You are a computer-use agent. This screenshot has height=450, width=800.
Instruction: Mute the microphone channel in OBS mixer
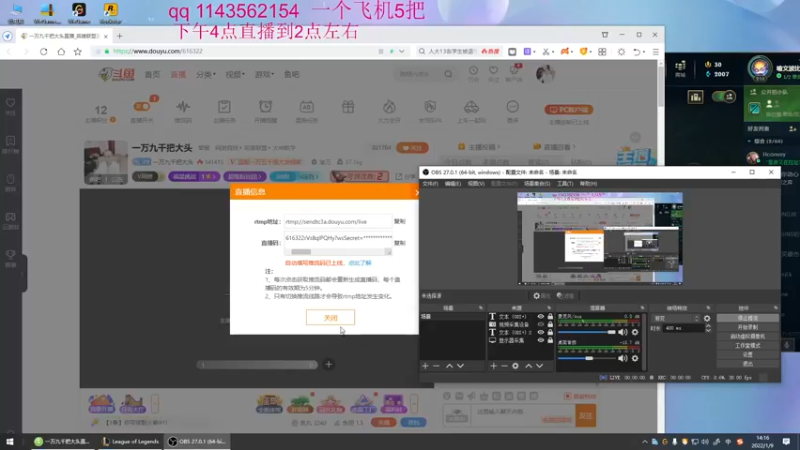click(x=622, y=332)
